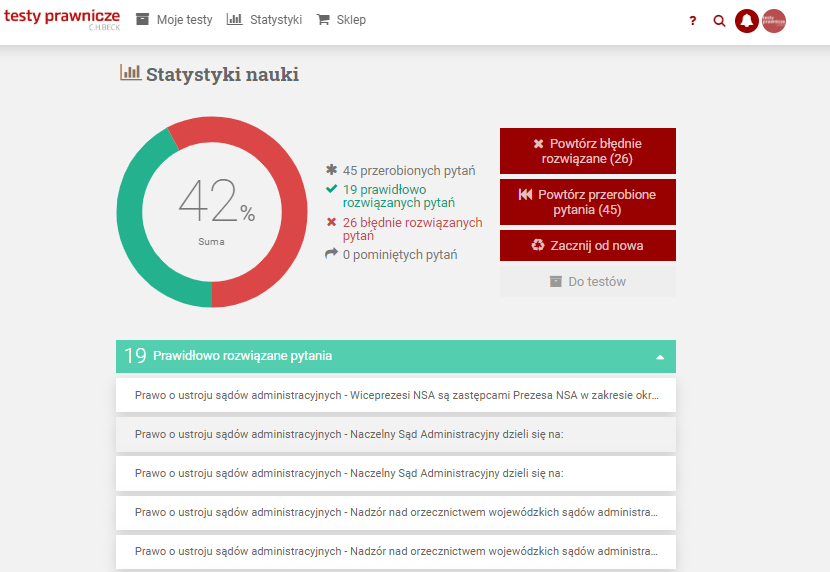Click the chart icon next to Statystyki nauki heading
The height and width of the screenshot is (572, 830).
tap(130, 72)
